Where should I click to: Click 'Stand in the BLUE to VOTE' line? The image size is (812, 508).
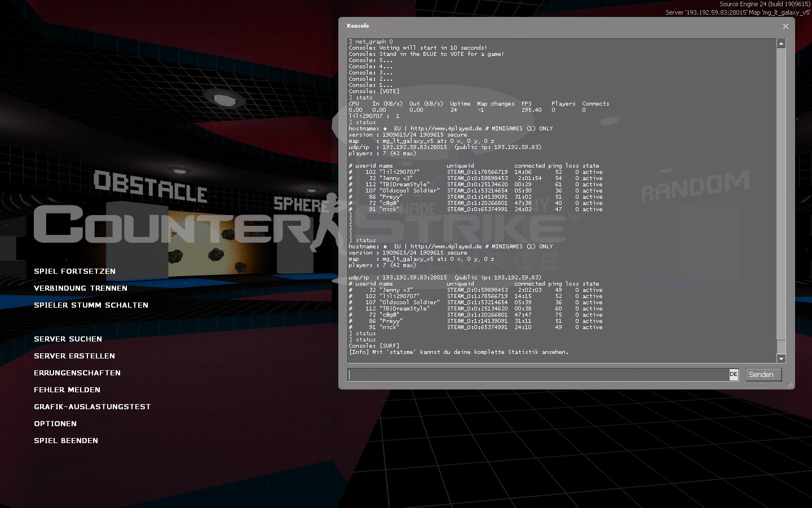pos(426,54)
